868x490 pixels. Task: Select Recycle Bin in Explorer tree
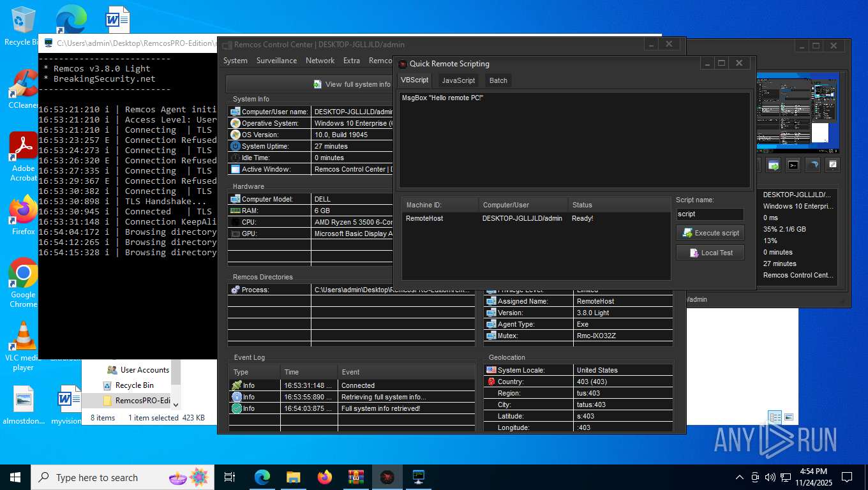[128, 385]
